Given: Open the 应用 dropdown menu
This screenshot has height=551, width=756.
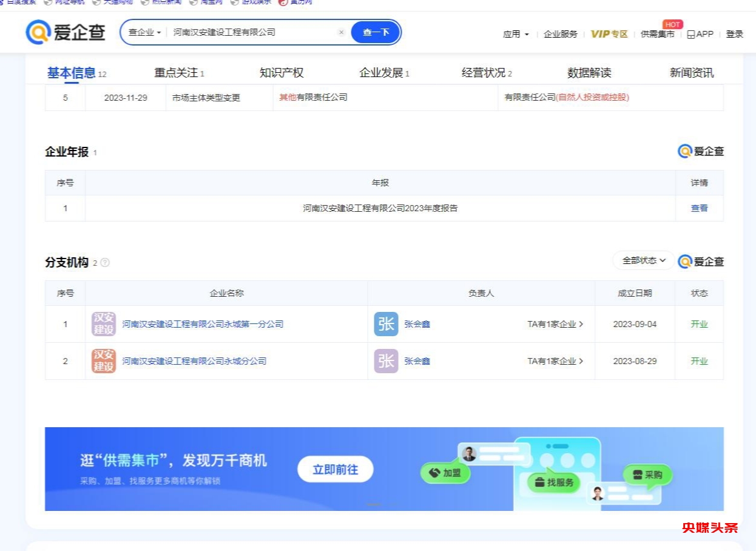Looking at the screenshot, I should tap(516, 34).
